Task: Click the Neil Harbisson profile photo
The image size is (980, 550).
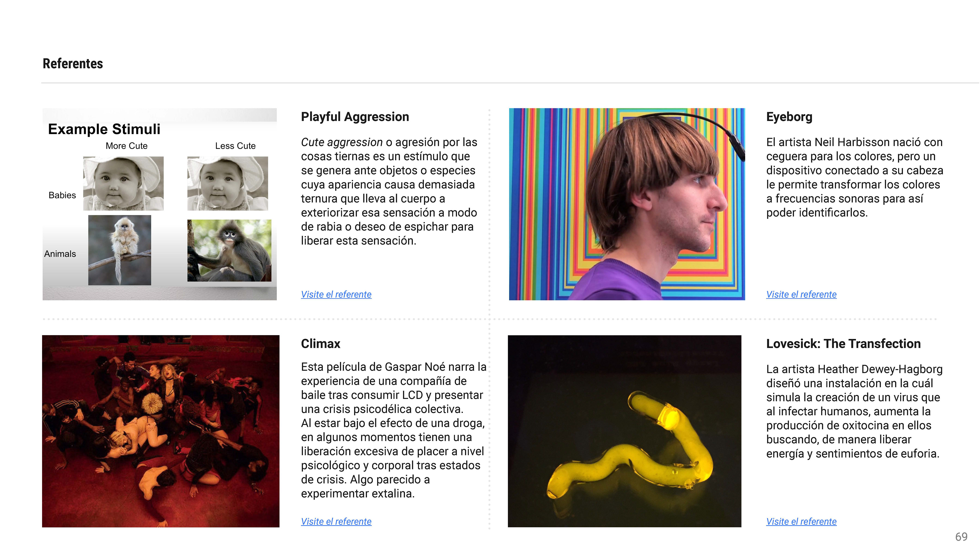Action: [x=627, y=204]
